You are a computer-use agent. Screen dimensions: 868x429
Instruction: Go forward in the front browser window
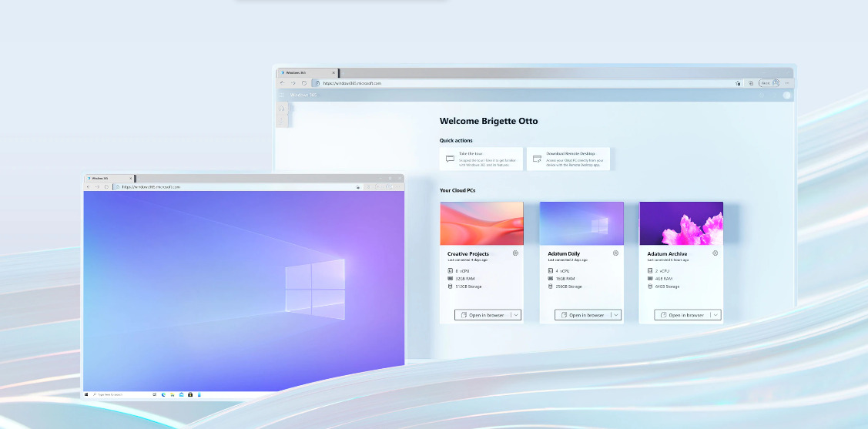click(97, 187)
